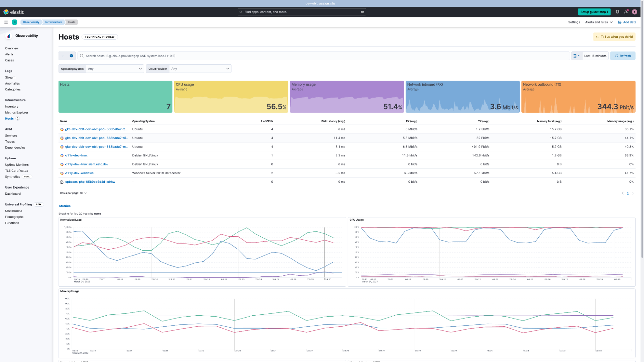644x362 pixels.
Task: Open Rows per page selector
Action: point(73,193)
